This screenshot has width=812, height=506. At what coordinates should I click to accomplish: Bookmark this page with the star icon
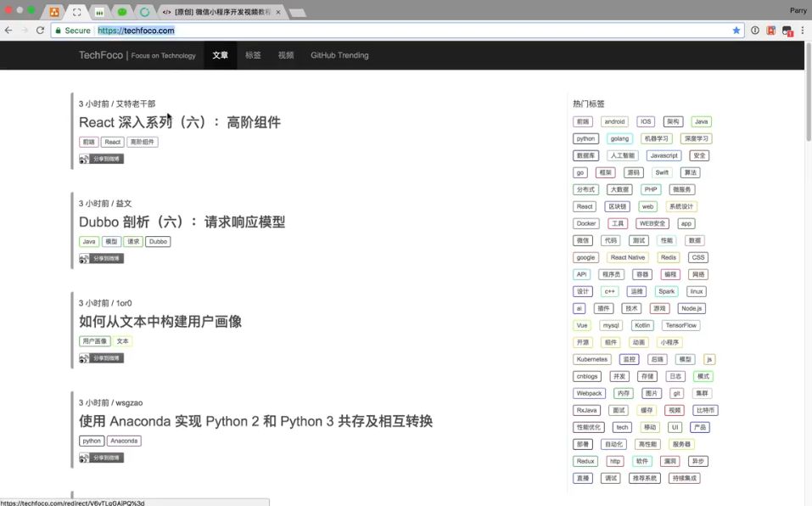click(736, 31)
